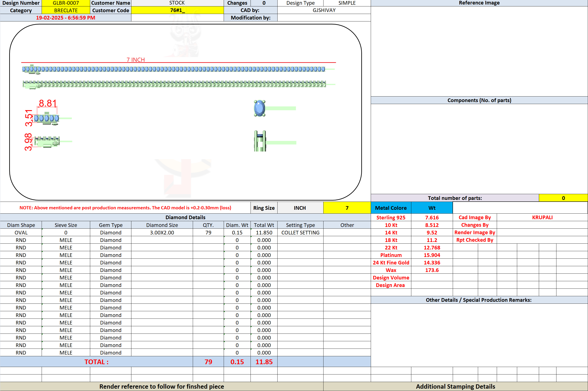
Task: Click the total weight 11.85 in red
Action: coord(264,362)
